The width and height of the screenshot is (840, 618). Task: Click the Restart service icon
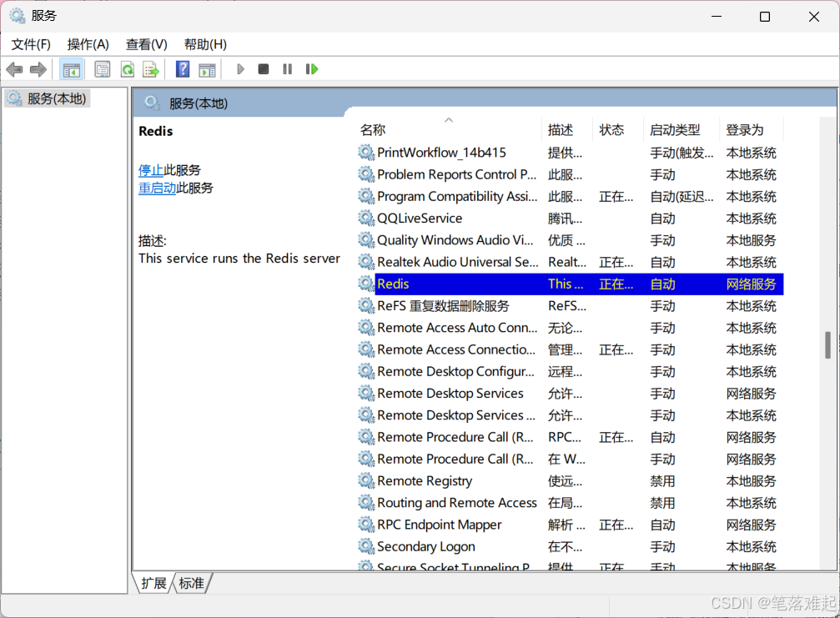pos(312,69)
